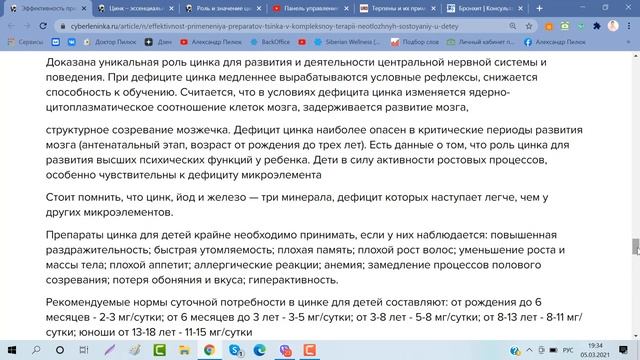The width and height of the screenshot is (640, 360).
Task: Open the 'Сервисы' apps bookmark
Action: (25, 42)
